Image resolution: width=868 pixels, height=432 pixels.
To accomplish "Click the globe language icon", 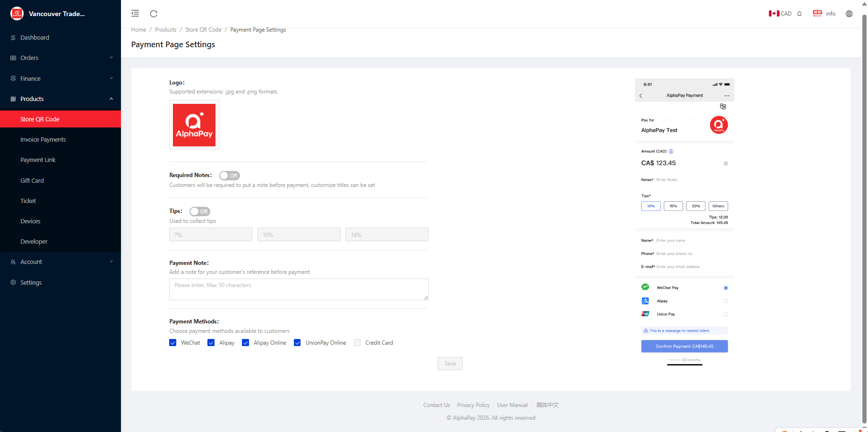I will (849, 14).
